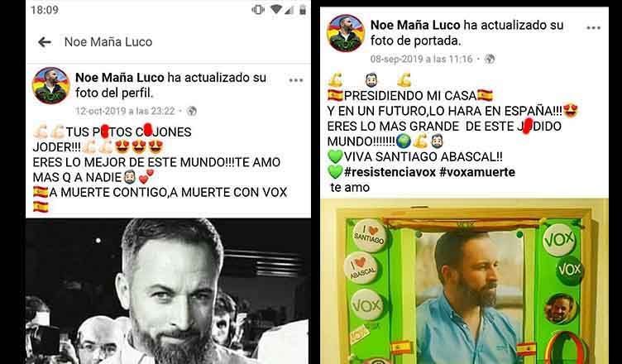The image size is (622, 364).
Task: Tap the Wi-Fi signal icon in status bar
Action: 276,10
